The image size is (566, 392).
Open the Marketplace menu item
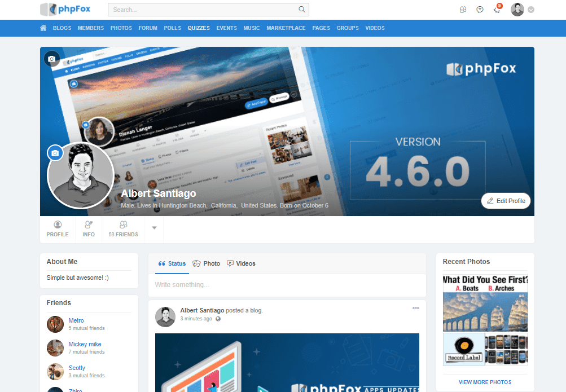tap(286, 28)
